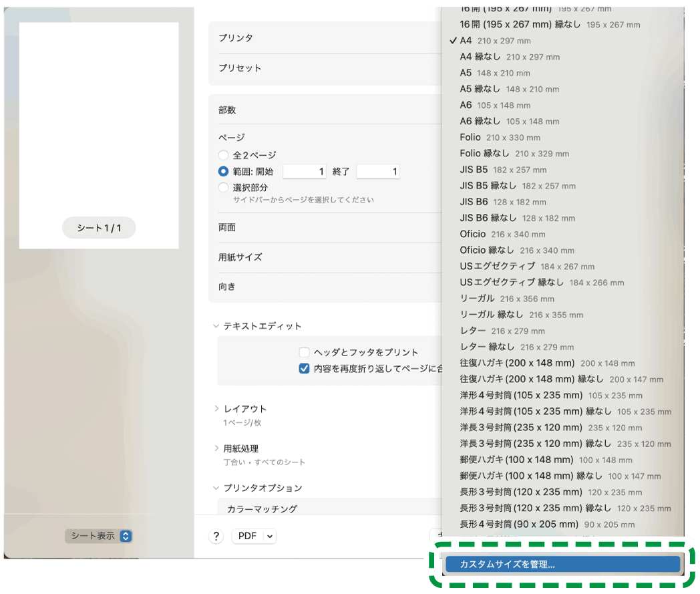Select the 全2ページ radio button
The height and width of the screenshot is (594, 700).
(224, 156)
